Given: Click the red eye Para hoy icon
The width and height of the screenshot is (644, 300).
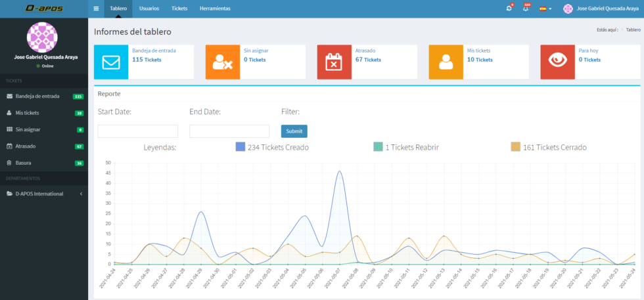Looking at the screenshot, I should click(x=557, y=62).
